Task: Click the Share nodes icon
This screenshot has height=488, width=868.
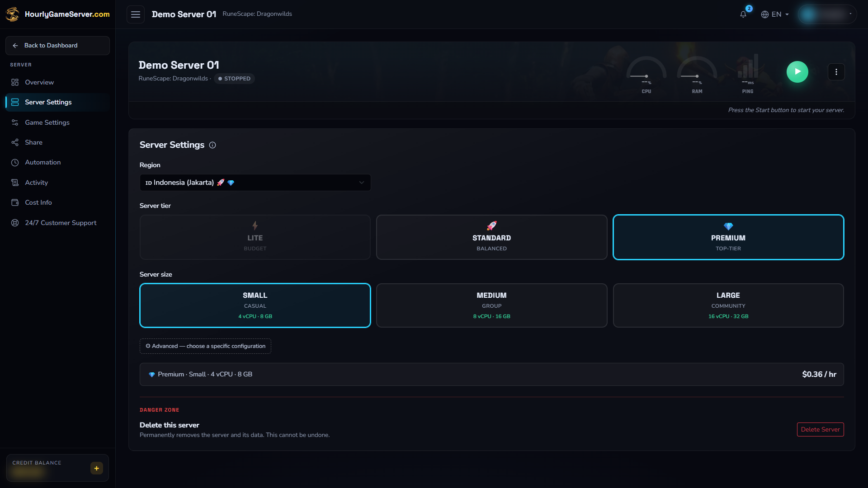Action: pos(15,142)
